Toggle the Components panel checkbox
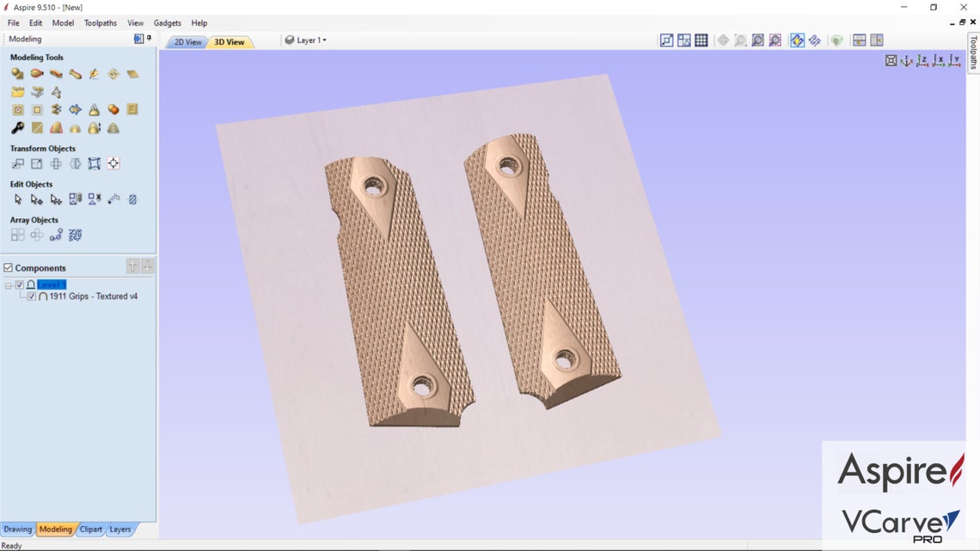This screenshot has width=980, height=551. pos(8,267)
